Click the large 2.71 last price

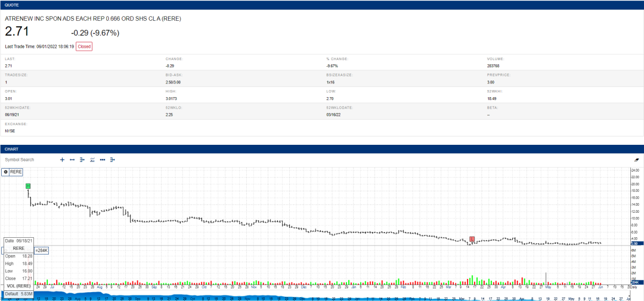pos(17,32)
